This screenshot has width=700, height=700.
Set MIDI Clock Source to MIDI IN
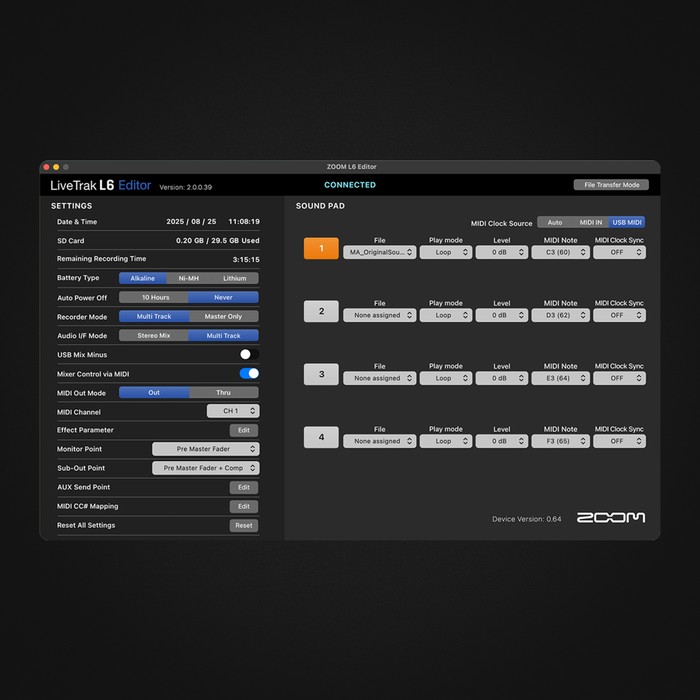591,222
